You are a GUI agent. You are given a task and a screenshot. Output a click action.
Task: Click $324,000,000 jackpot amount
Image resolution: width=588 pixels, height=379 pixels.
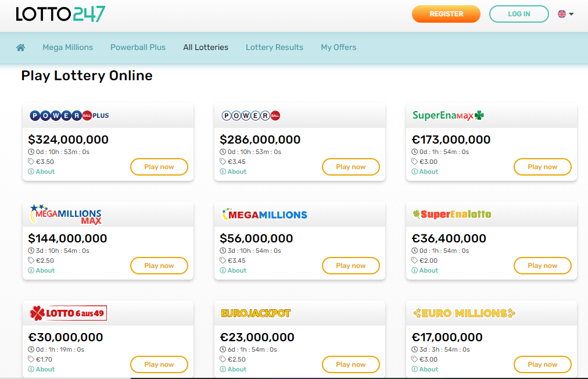click(x=68, y=140)
